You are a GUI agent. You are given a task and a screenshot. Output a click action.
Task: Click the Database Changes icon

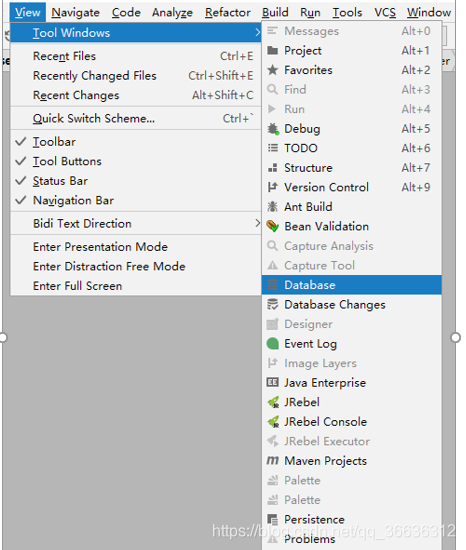coord(272,304)
